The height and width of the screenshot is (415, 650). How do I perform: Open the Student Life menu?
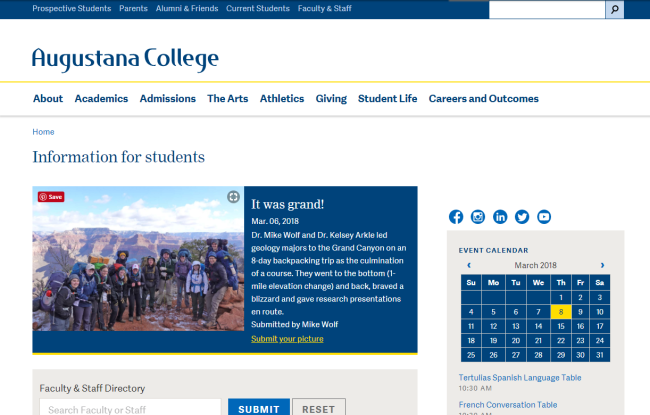[388, 99]
